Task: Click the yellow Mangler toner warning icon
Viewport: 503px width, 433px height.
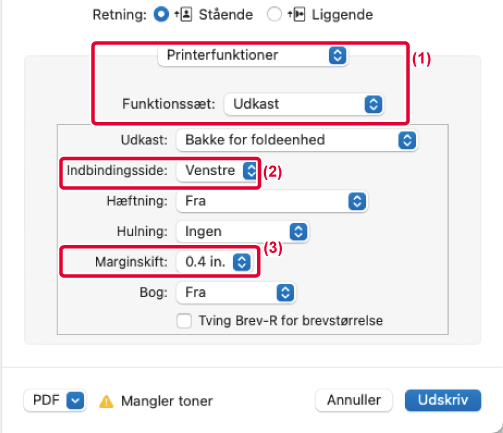Action: [x=106, y=401]
